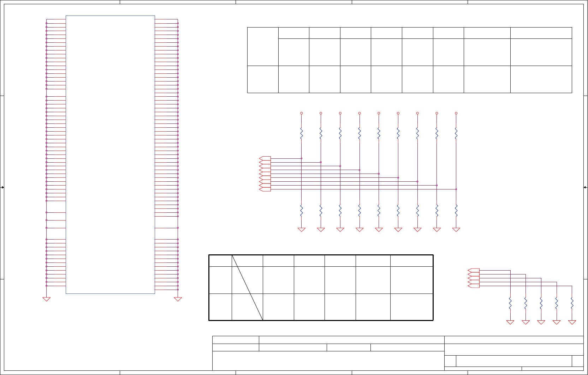Click ground symbol below IC's right pin column
This screenshot has width=588, height=375.
(x=178, y=299)
